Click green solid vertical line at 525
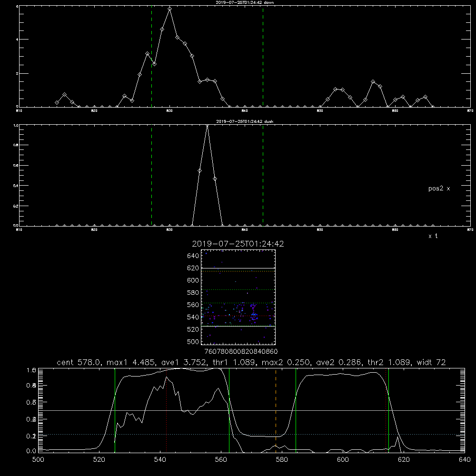This screenshot has width=476, height=476. pyautogui.click(x=115, y=410)
